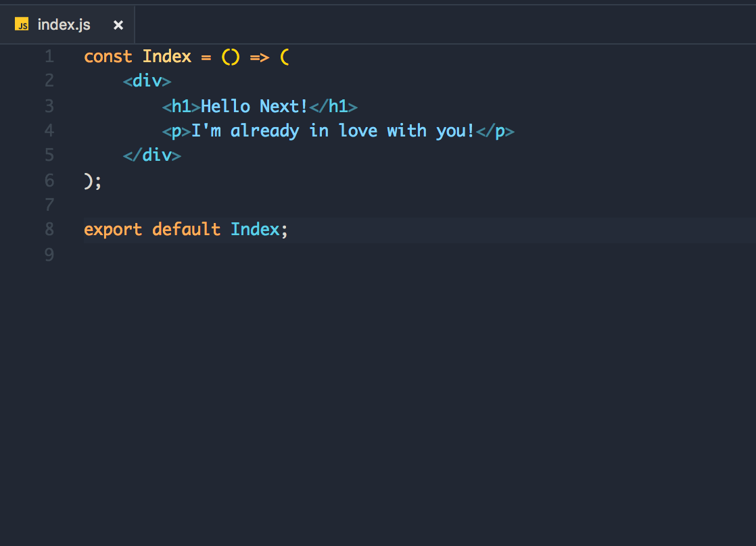The image size is (756, 546).
Task: Click the word love in paragraph text
Action: [x=358, y=130]
